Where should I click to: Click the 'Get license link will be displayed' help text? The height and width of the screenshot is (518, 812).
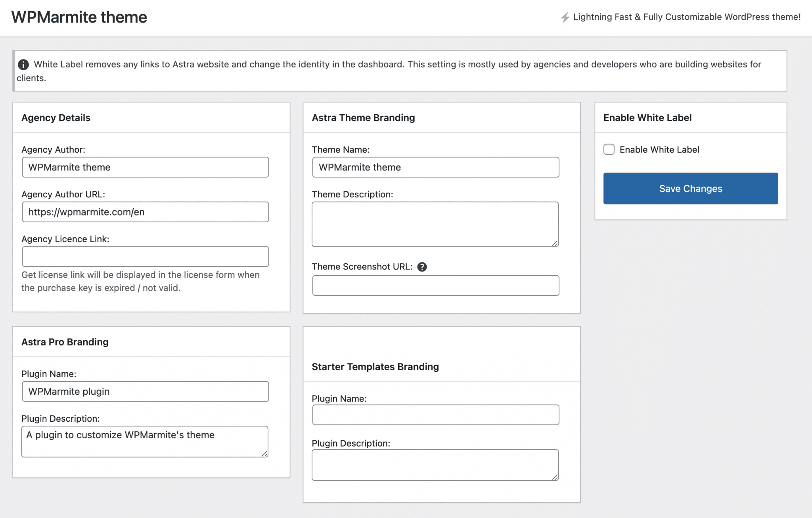(141, 281)
